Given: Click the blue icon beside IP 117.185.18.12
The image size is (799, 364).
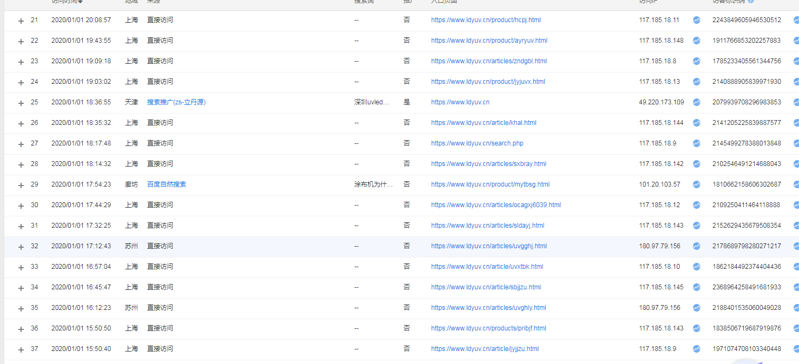Looking at the screenshot, I should (696, 204).
